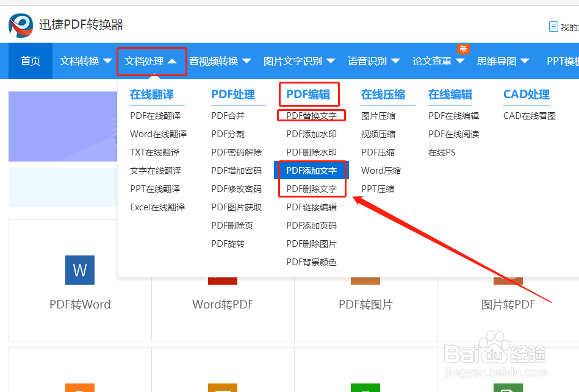
Task: Click PDF合并 in PDF处理 column
Action: point(228,116)
